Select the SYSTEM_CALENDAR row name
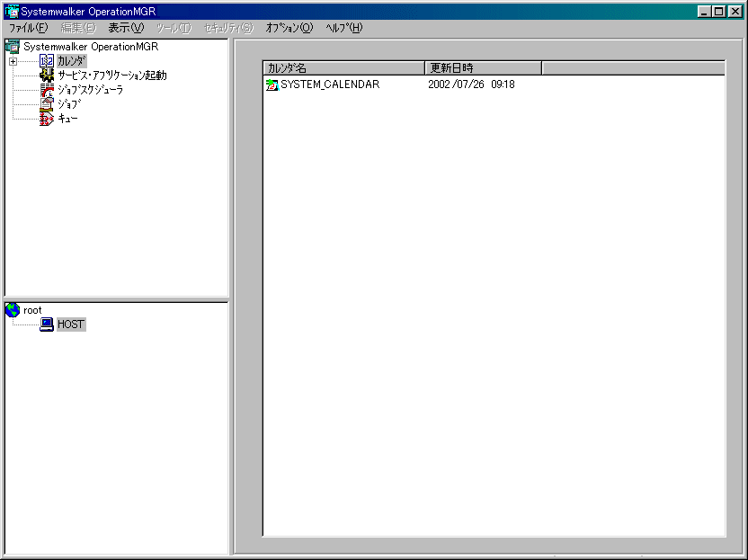Viewport: 748px width, 560px height. tap(330, 84)
